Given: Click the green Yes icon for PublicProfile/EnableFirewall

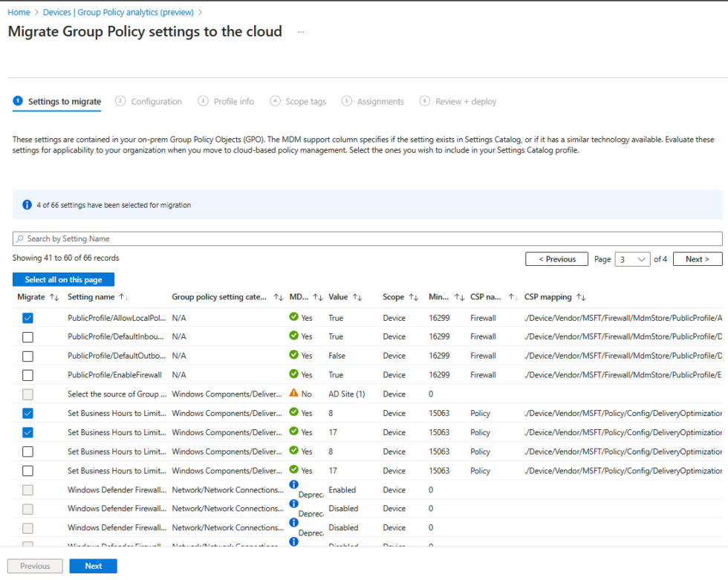Looking at the screenshot, I should [293, 374].
